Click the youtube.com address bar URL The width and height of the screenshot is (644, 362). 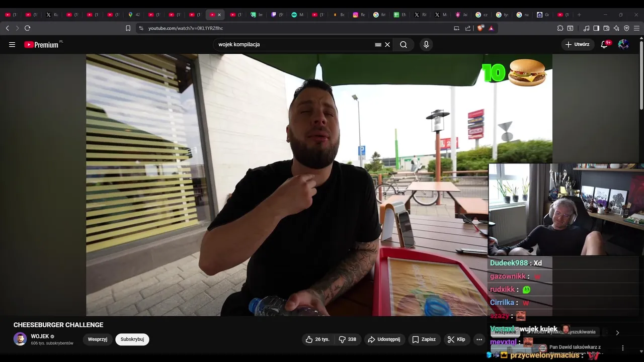186,28
